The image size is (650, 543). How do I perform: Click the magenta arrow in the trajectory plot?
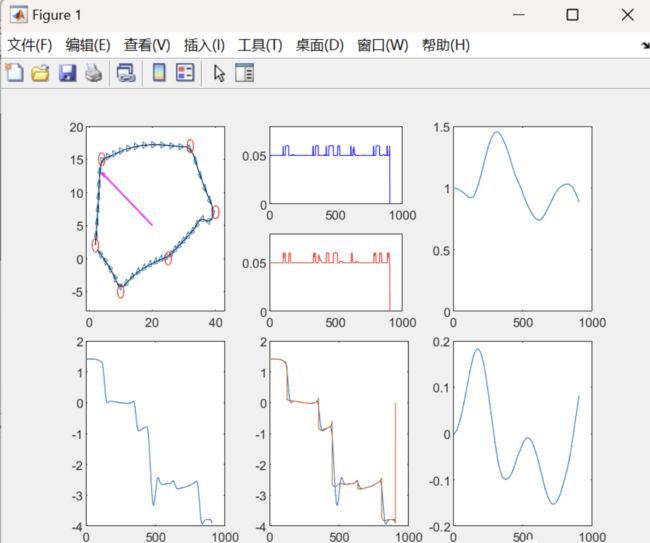tap(127, 199)
